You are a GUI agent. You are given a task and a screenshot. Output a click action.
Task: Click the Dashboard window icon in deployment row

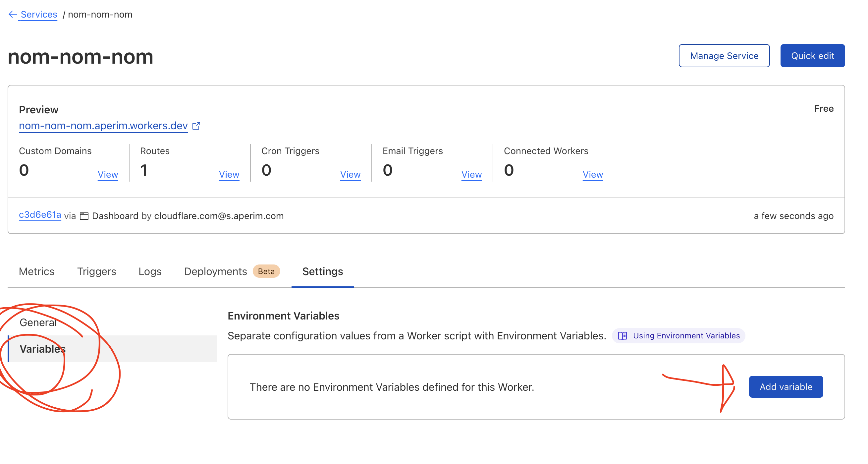click(84, 216)
